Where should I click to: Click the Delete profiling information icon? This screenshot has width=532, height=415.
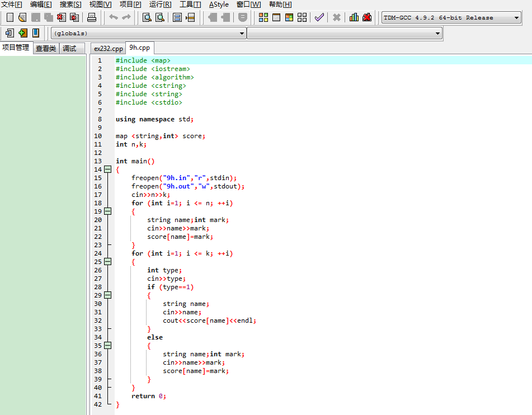tap(367, 17)
